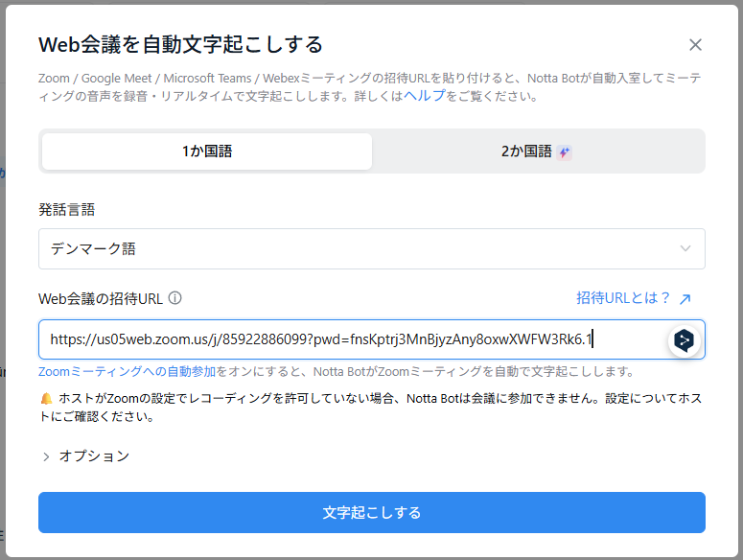Image resolution: width=743 pixels, height=560 pixels.
Task: Click the Notta Bot icon in URL field
Action: click(x=684, y=339)
